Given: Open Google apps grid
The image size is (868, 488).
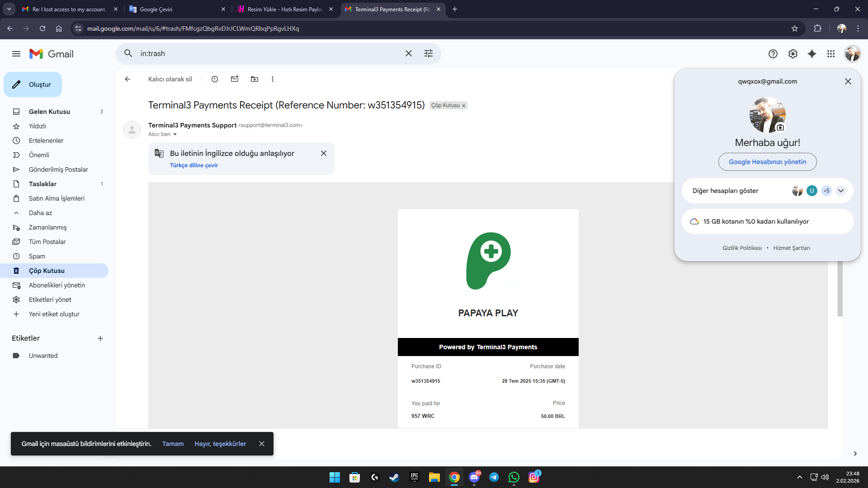Looking at the screenshot, I should point(831,54).
